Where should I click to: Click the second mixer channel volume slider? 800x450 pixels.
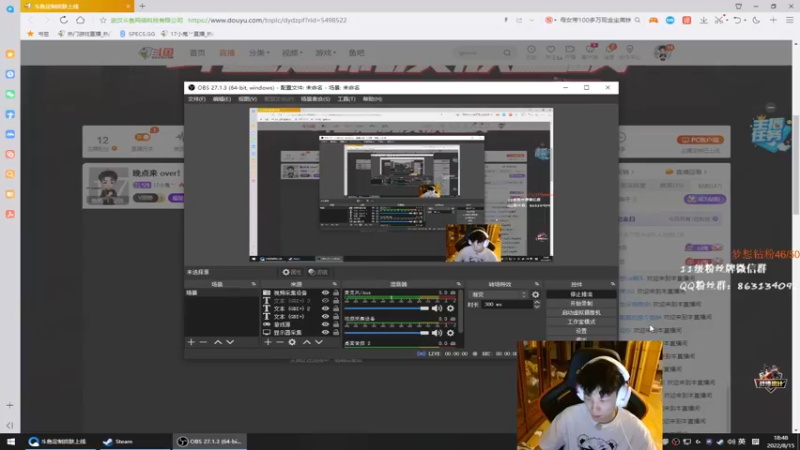(x=387, y=333)
